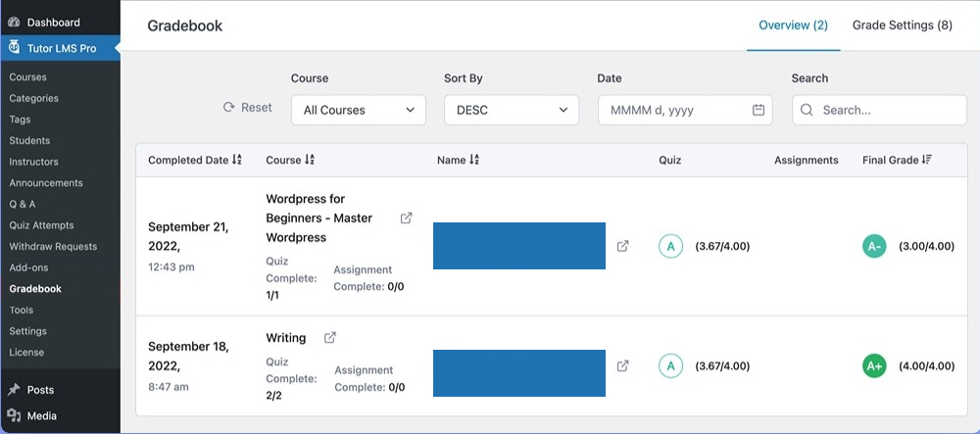
Task: Click the Assignments column header
Action: point(807,160)
